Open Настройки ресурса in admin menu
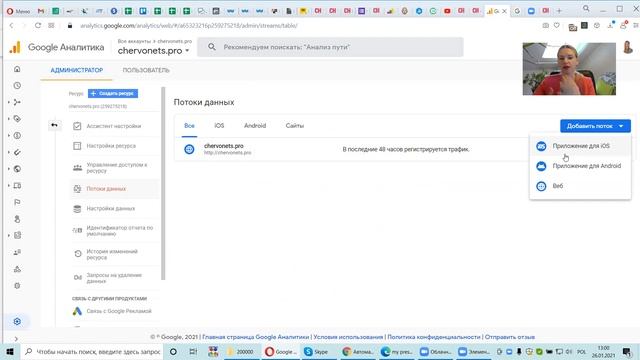 (x=115, y=146)
